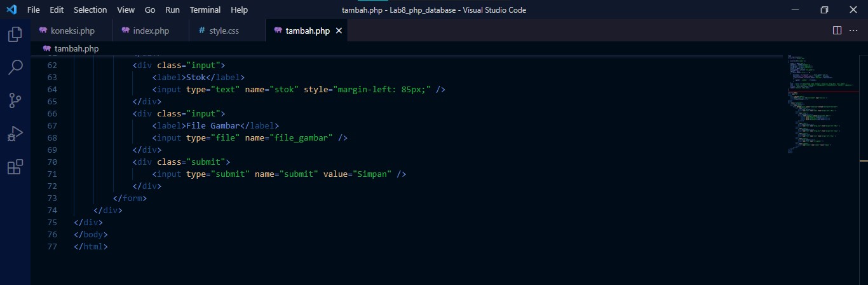Click the closing body tag on line 76

point(91,234)
